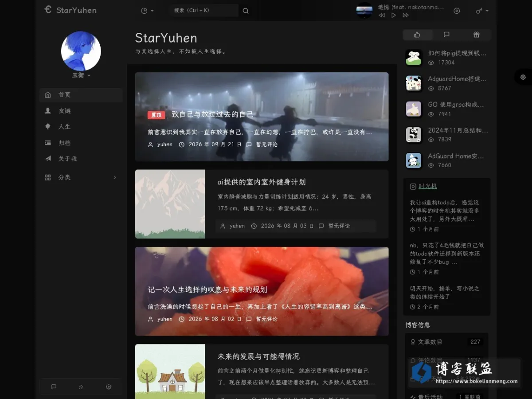Click the blue-haired avatar picture

point(81,51)
